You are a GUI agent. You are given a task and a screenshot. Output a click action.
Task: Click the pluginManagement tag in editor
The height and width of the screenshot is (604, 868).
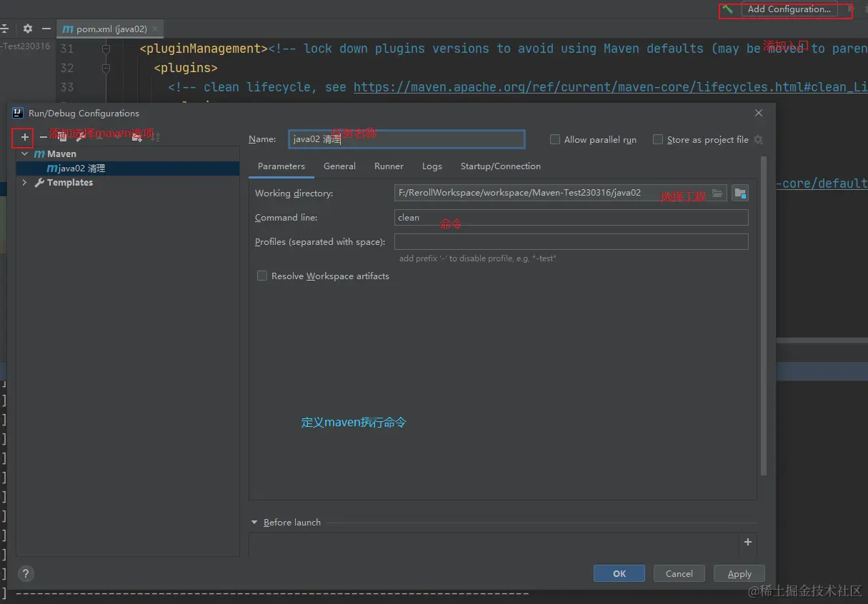(204, 49)
